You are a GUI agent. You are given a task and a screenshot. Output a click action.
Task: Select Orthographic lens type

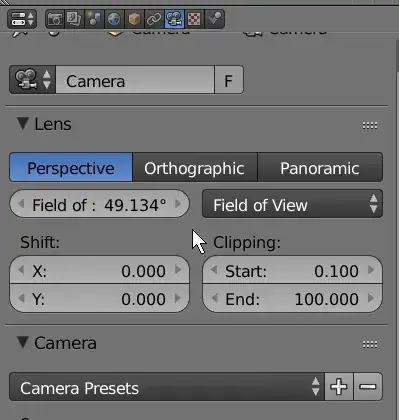coord(195,167)
